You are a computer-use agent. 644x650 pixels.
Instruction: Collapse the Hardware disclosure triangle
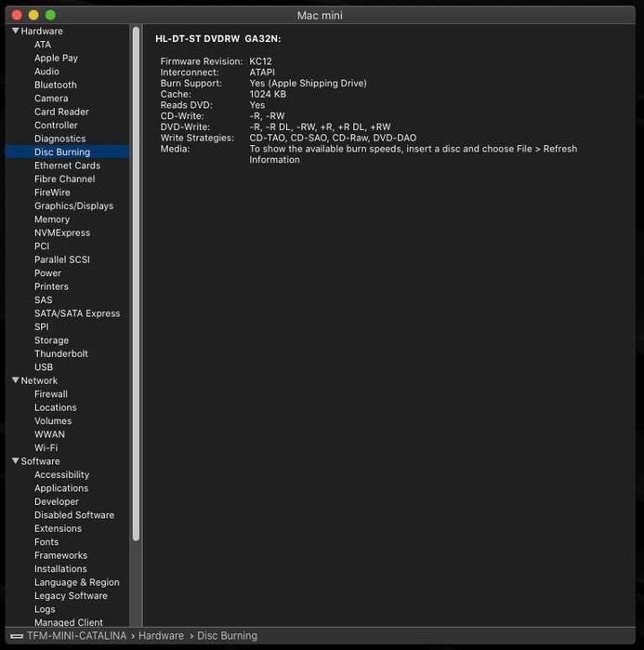[x=15, y=31]
